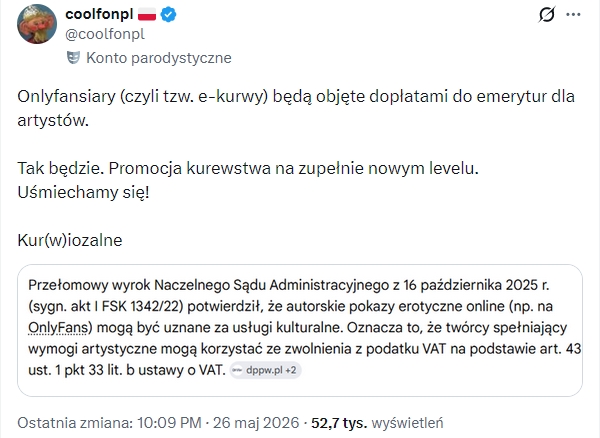600x438 pixels.
Task: Open the Konto parodystyczne label
Action: coord(159,58)
